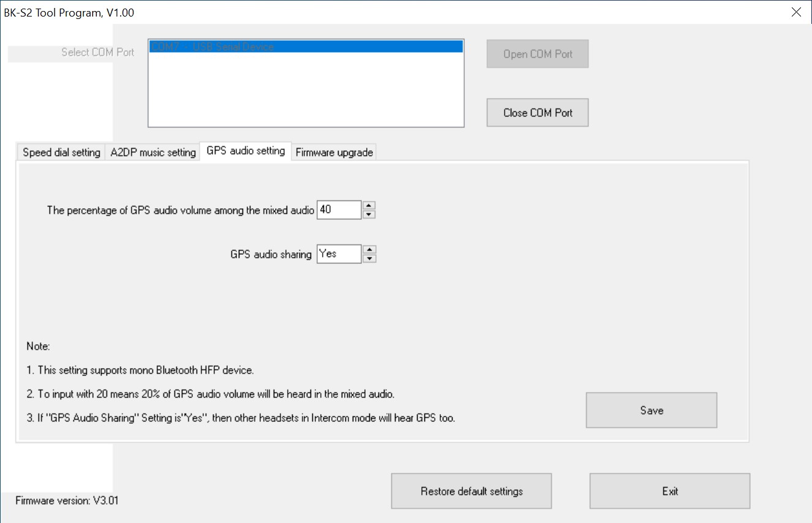Close the BK-S2 Tool Program window
This screenshot has width=812, height=523.
click(x=796, y=12)
